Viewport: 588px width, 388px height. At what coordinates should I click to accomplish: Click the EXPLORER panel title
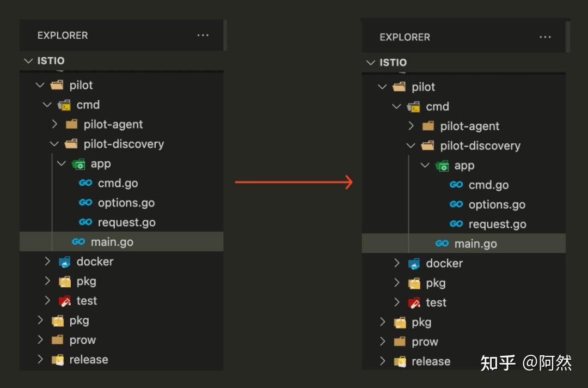click(62, 35)
